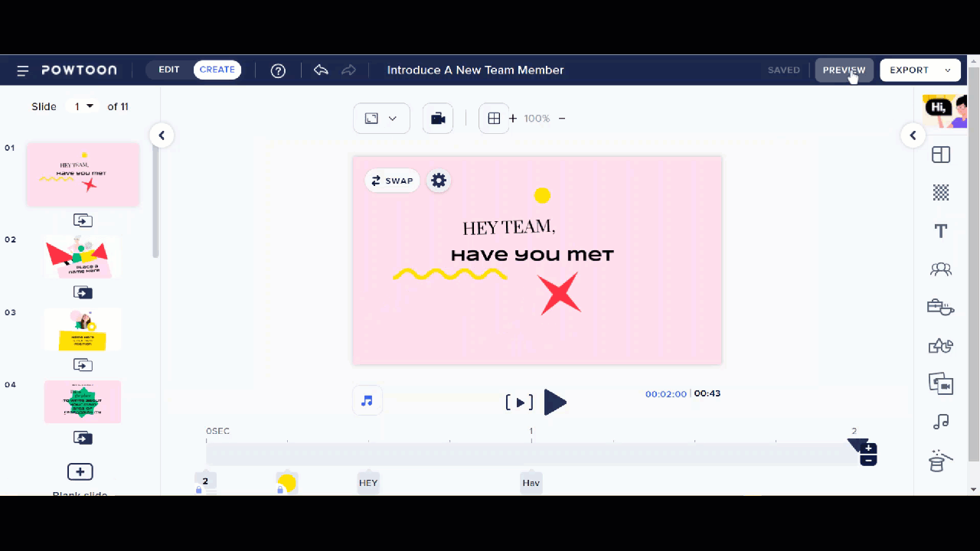Open the Text tool in right sidebar
The height and width of the screenshot is (551, 980).
click(x=941, y=231)
